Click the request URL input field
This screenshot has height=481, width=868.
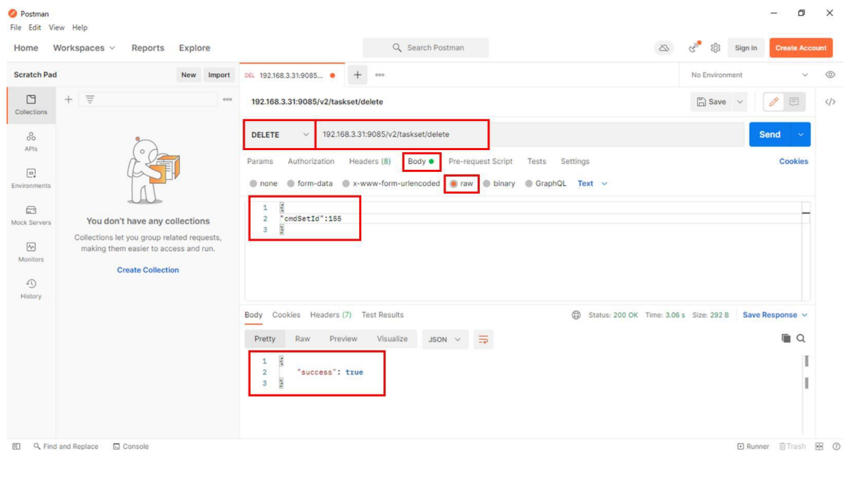402,135
